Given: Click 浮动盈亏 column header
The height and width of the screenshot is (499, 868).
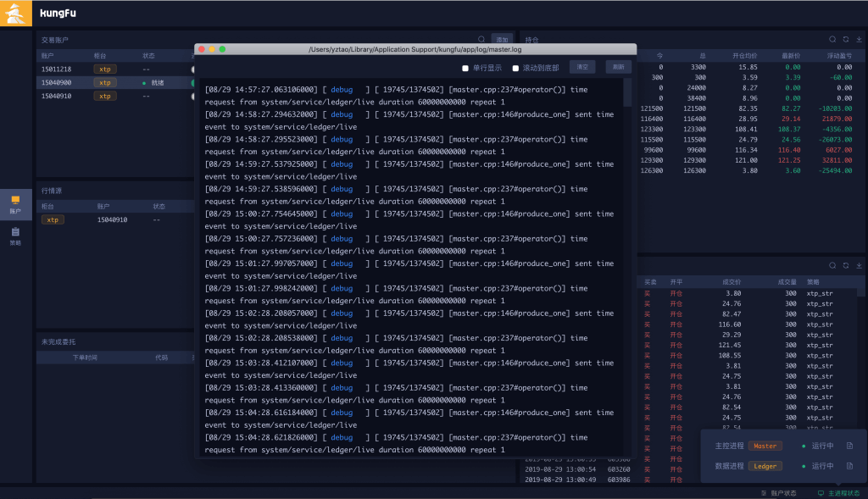Looking at the screenshot, I should pyautogui.click(x=839, y=56).
